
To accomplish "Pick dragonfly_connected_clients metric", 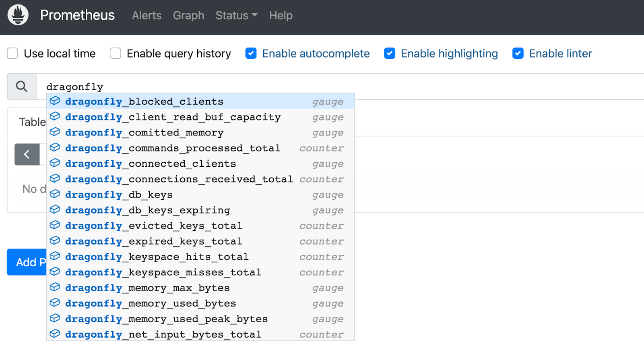I will tap(200, 163).
